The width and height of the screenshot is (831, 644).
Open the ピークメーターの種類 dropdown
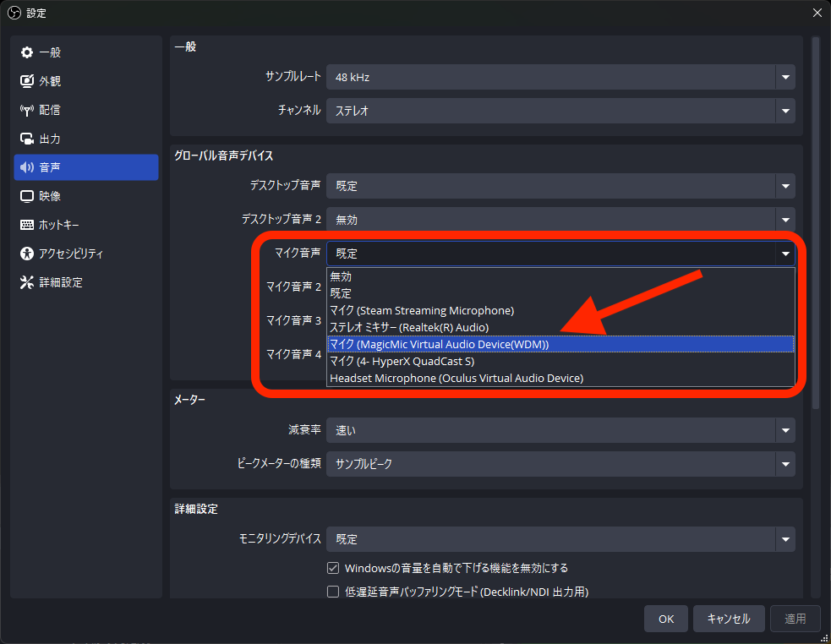pyautogui.click(x=560, y=464)
